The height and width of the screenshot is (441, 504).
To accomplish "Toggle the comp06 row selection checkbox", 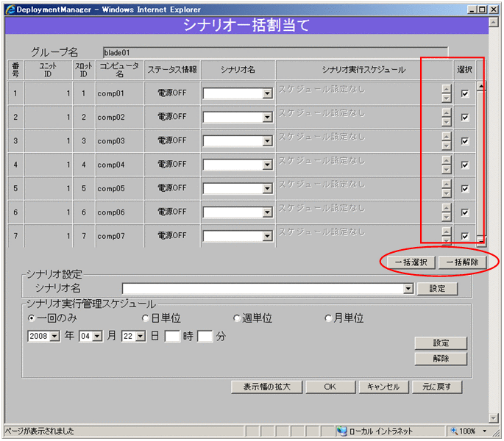I will 465,212.
